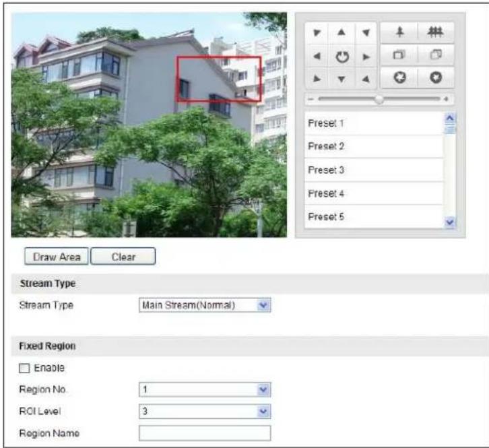Image resolution: width=489 pixels, height=448 pixels.
Task: Select Preset 2 from the list
Action: [373, 146]
